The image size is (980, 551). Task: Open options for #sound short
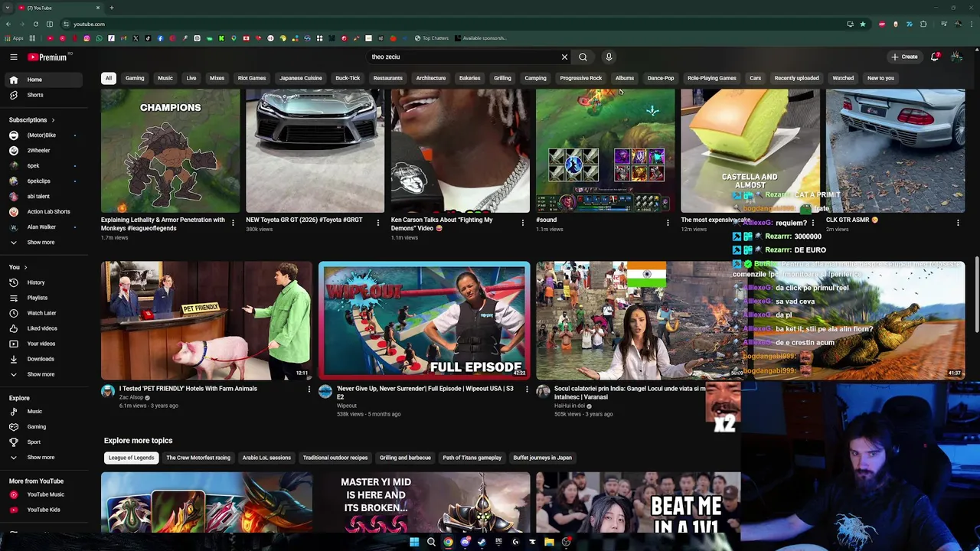(x=668, y=223)
